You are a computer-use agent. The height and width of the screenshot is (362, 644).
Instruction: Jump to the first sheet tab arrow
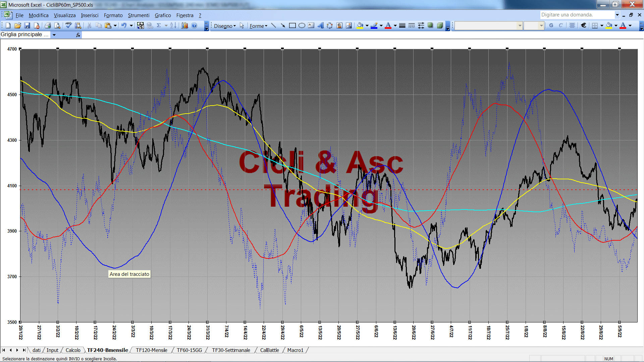click(4, 350)
